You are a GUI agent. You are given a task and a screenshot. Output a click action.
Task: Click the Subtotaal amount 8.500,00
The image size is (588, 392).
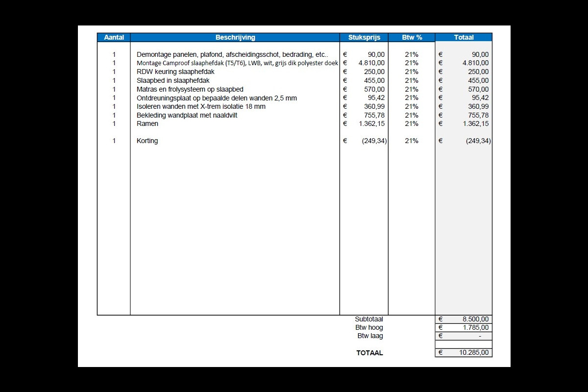tap(475, 319)
